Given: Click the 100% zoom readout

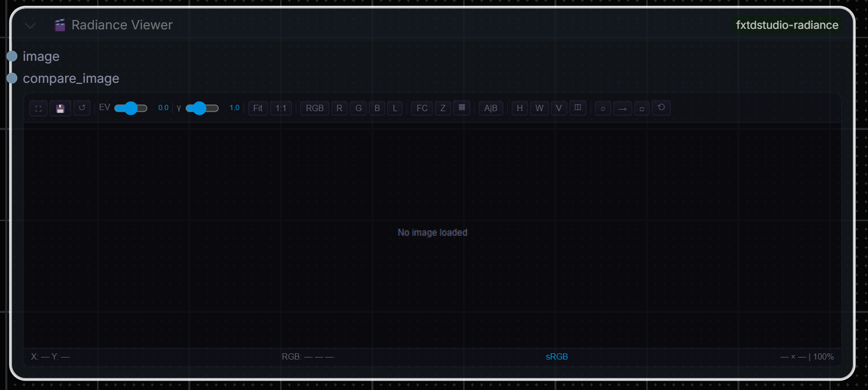Looking at the screenshot, I should click(823, 357).
